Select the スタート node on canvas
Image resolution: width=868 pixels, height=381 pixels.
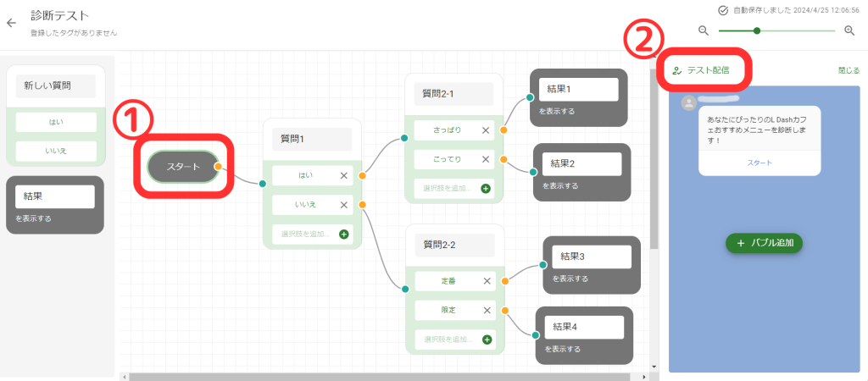[x=182, y=167]
